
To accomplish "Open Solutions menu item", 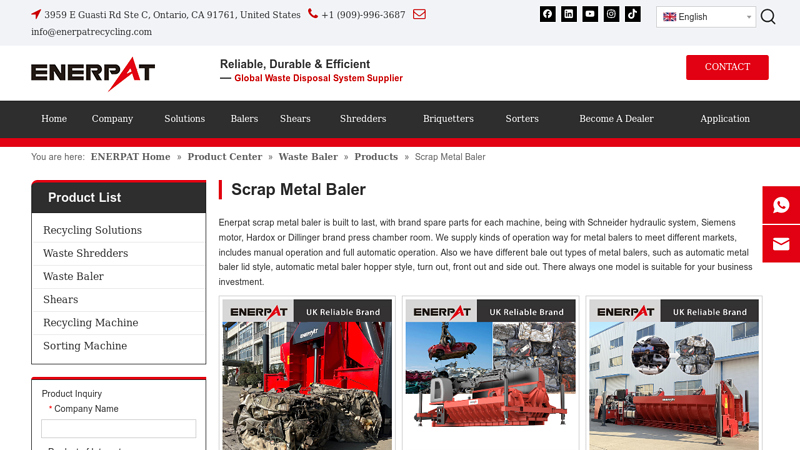I will [x=185, y=119].
